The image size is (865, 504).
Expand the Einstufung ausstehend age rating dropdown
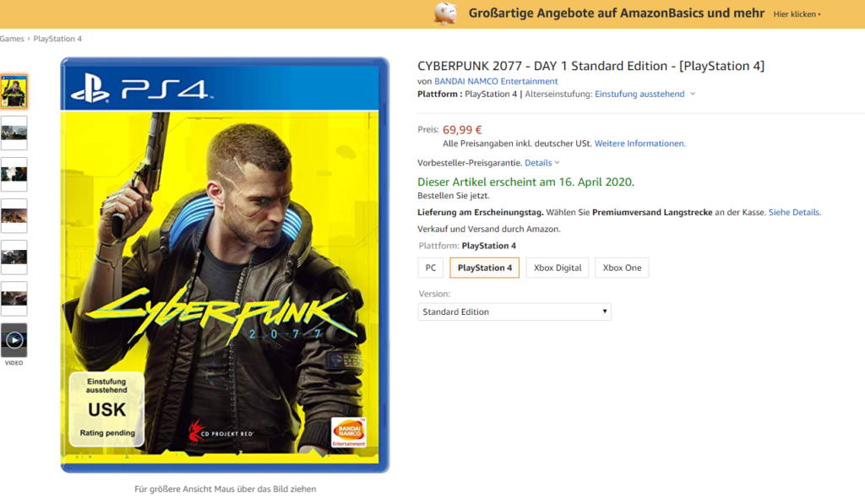[645, 94]
